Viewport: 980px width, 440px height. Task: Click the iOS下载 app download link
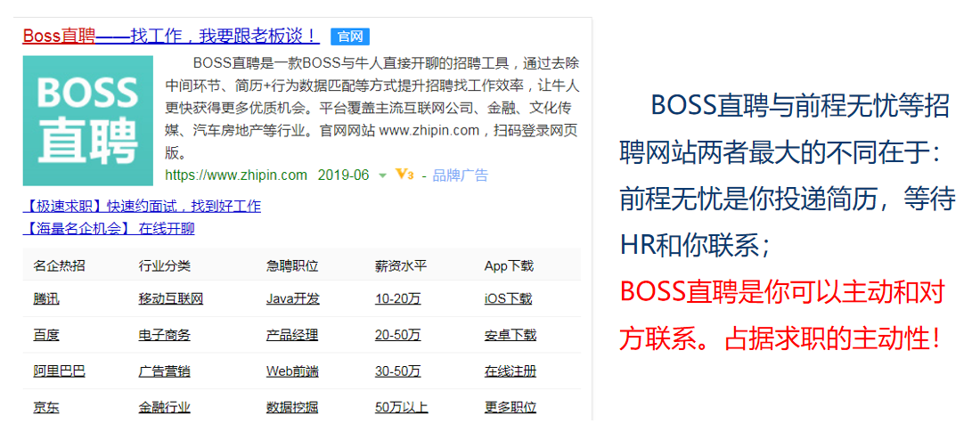pos(508,298)
